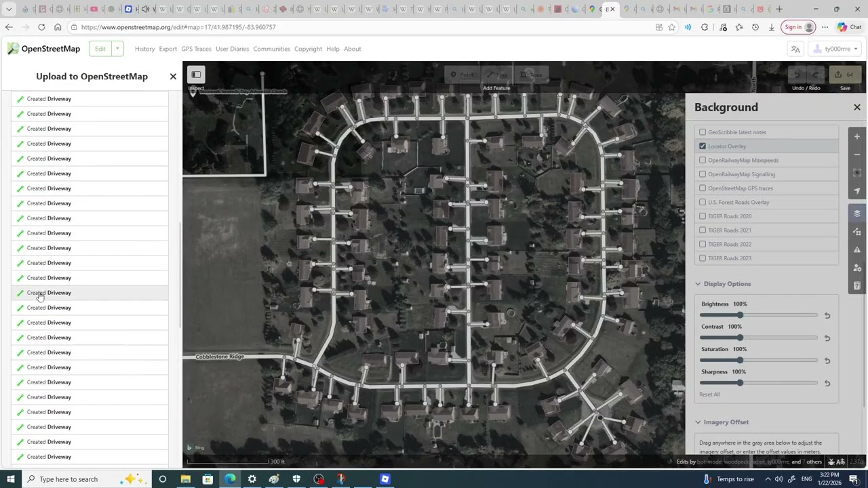Click the green Edit button
This screenshot has width=868, height=488.
(100, 49)
